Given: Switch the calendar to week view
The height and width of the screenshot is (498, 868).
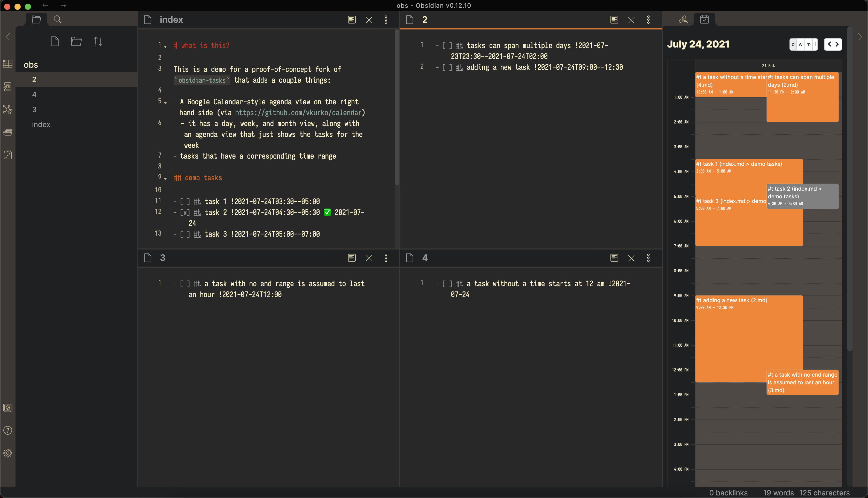Looking at the screenshot, I should [800, 44].
